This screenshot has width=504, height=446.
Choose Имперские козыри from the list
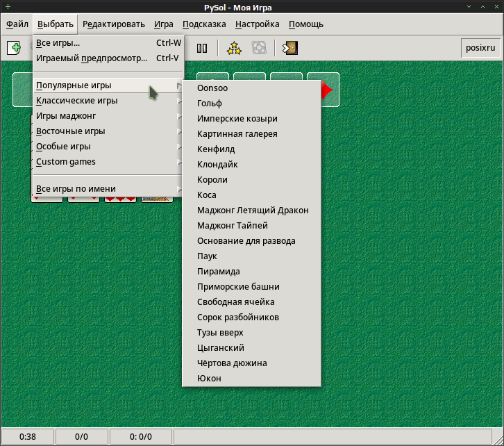[251, 119]
